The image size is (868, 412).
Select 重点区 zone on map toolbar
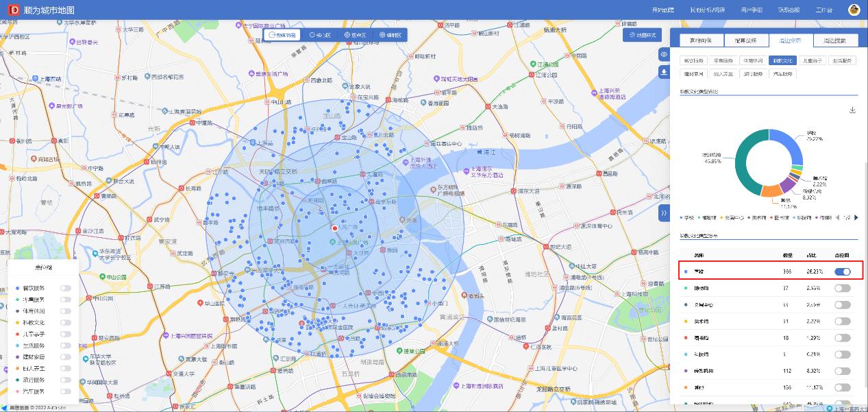pos(355,34)
